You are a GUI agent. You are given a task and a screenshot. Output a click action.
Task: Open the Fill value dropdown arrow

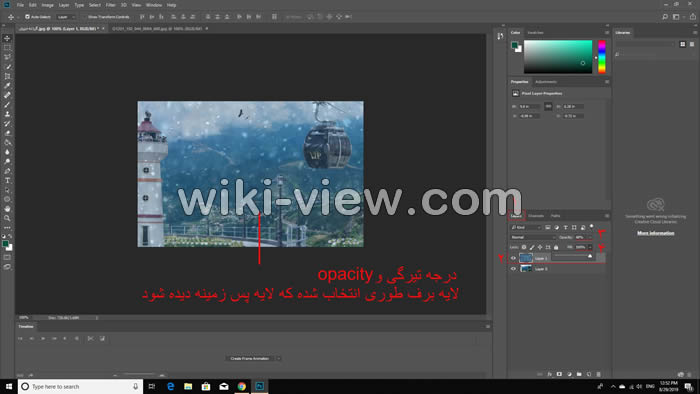click(590, 247)
